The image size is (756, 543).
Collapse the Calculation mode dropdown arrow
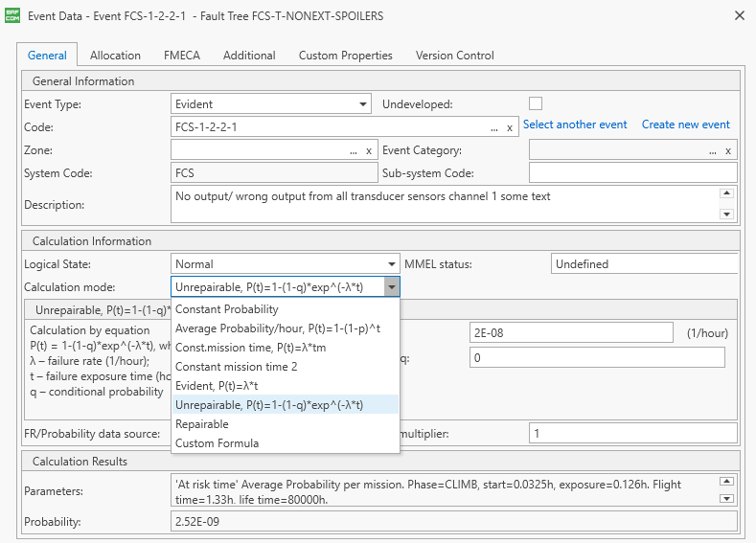(391, 286)
